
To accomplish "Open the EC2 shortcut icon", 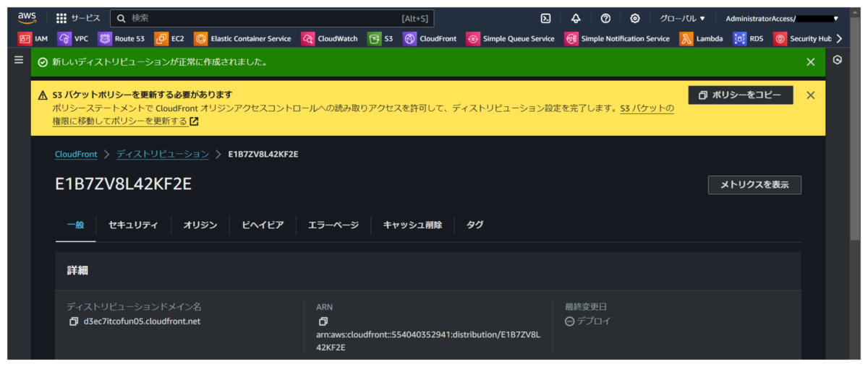I will 161,39.
